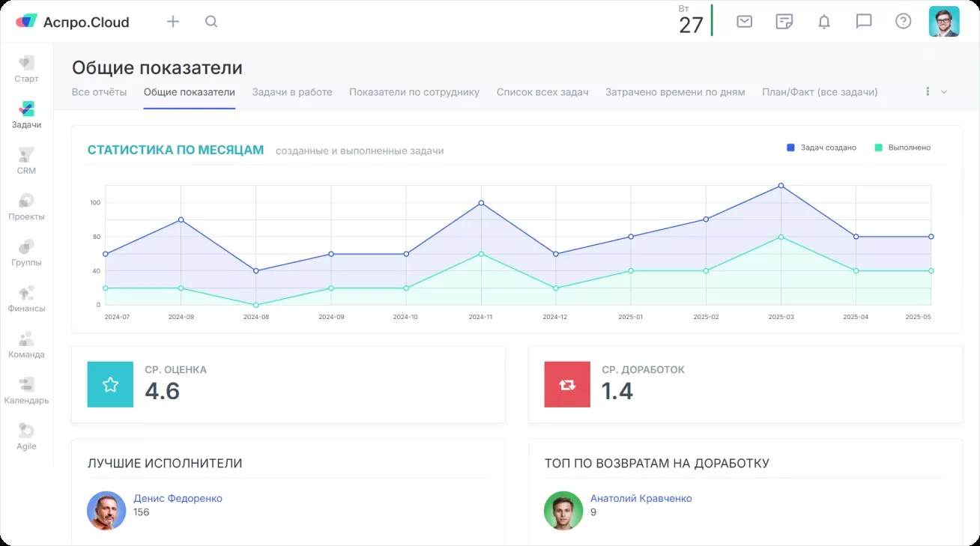The height and width of the screenshot is (546, 980).
Task: Open the notes icon in header
Action: click(784, 22)
